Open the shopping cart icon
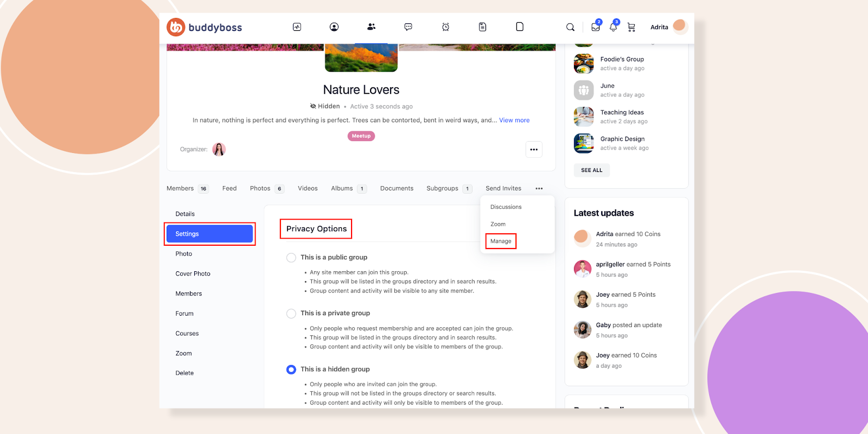This screenshot has height=434, width=868. click(631, 27)
